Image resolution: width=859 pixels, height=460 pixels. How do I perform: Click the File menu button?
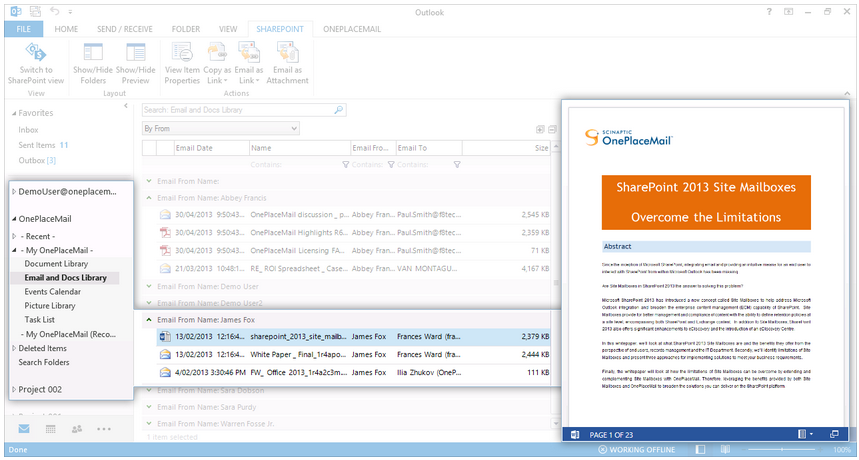click(x=22, y=29)
